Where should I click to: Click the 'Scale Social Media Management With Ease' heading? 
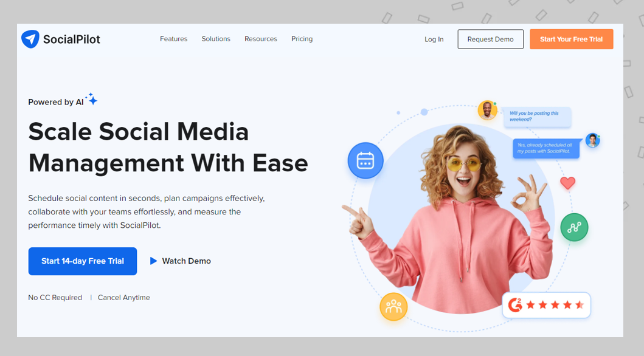coord(168,147)
